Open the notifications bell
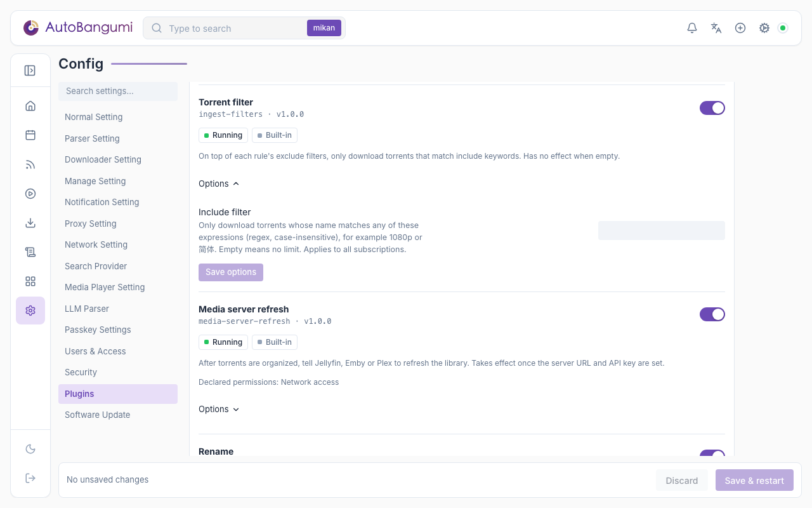The width and height of the screenshot is (812, 508). pos(692,28)
